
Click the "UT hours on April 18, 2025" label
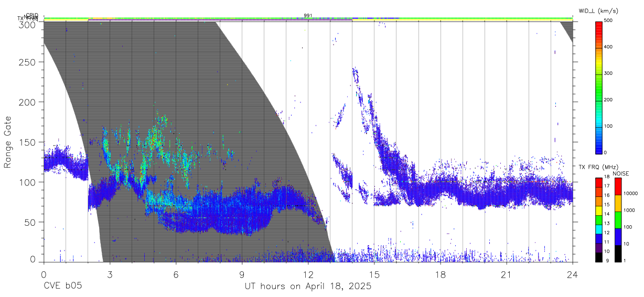click(308, 287)
